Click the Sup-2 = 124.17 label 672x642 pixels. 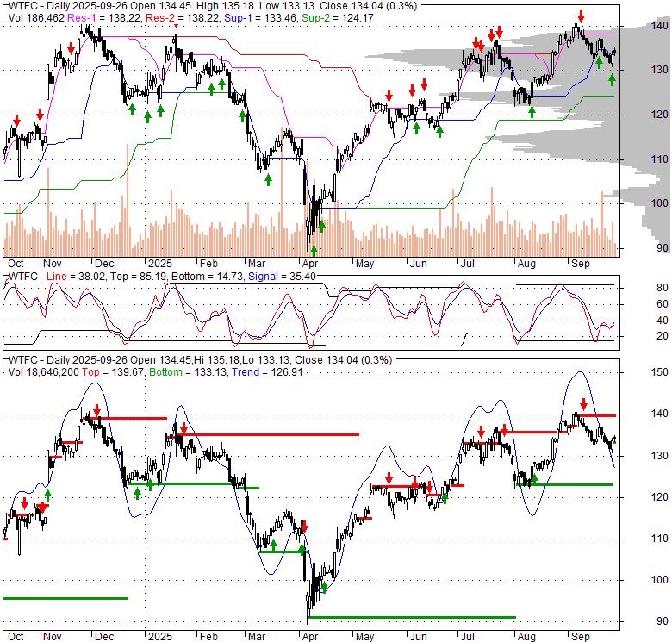[x=337, y=18]
